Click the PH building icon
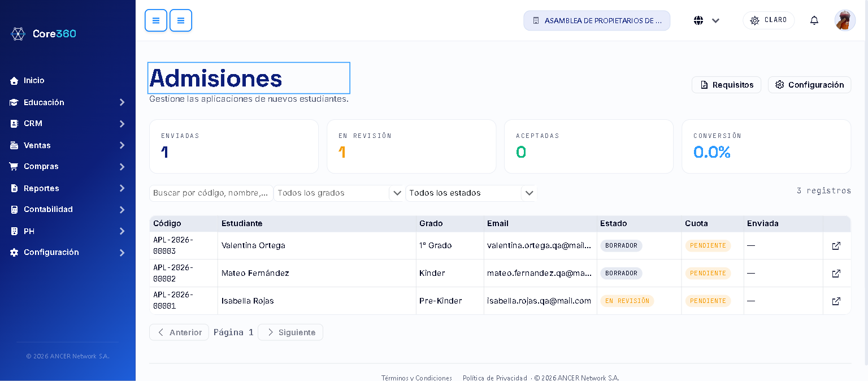Image resolution: width=868 pixels, height=381 pixels. (x=14, y=231)
